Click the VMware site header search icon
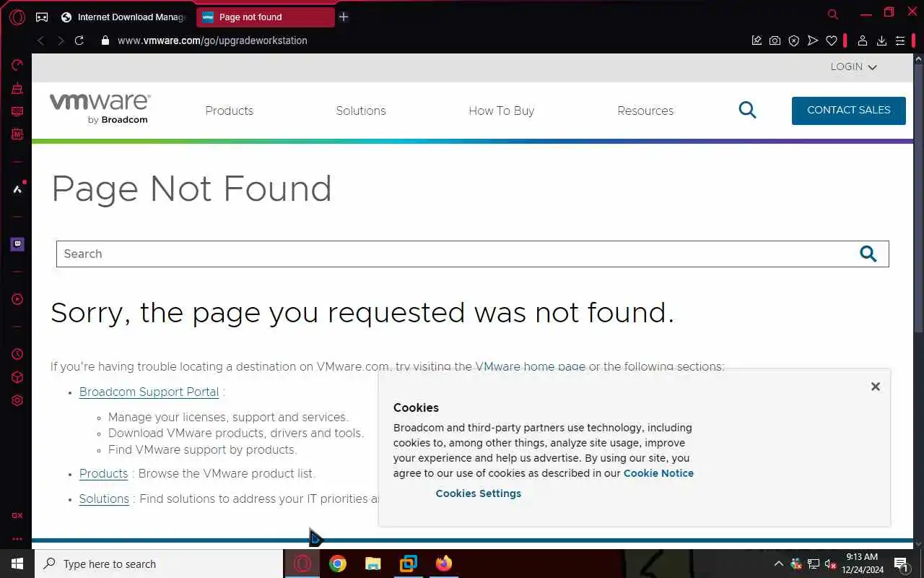Viewport: 924px width, 578px height. [747, 110]
